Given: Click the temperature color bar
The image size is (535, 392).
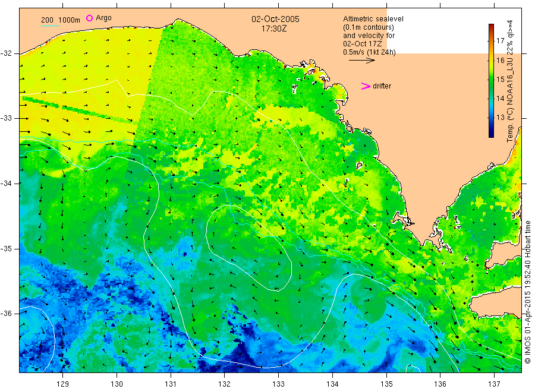Looking at the screenshot, I should (491, 81).
